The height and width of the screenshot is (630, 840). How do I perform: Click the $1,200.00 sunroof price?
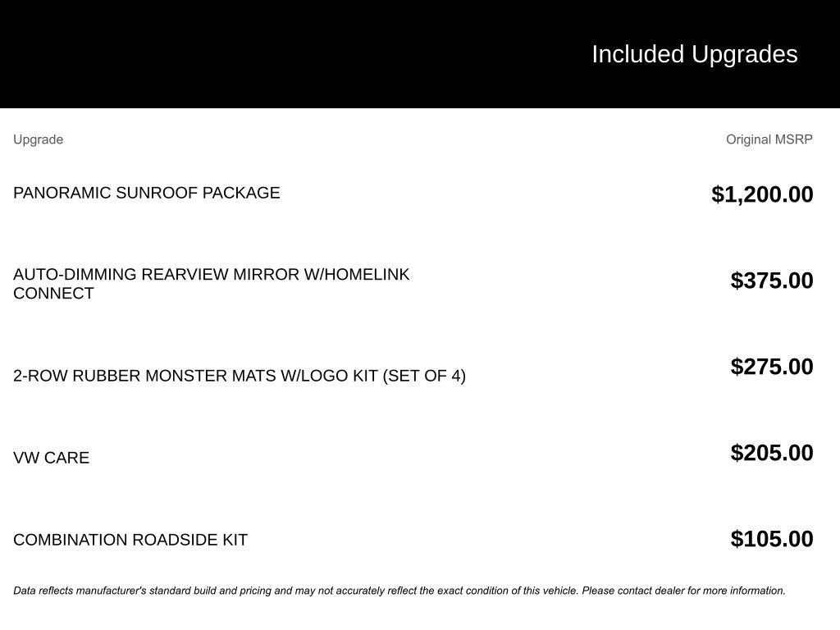coord(762,194)
